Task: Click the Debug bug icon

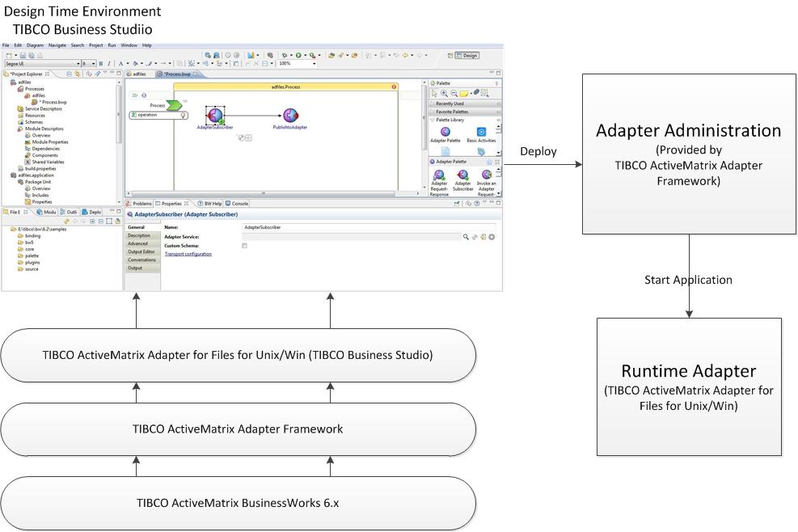Action: (285, 55)
